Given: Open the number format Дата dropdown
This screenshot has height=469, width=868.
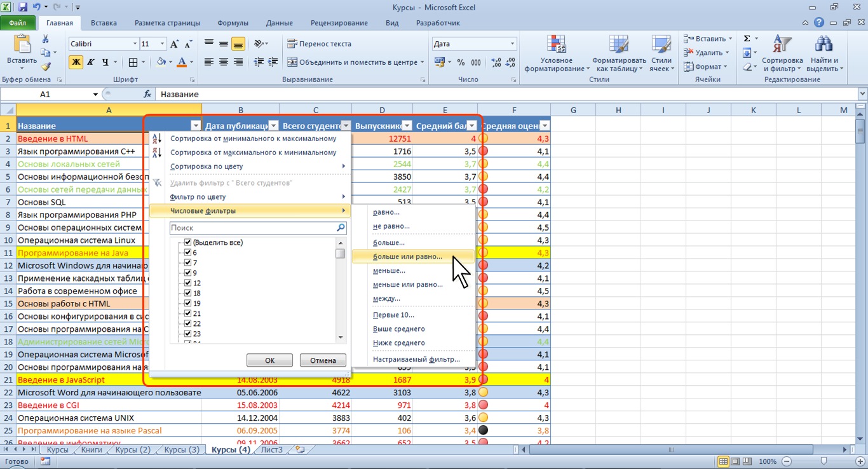Looking at the screenshot, I should 513,44.
